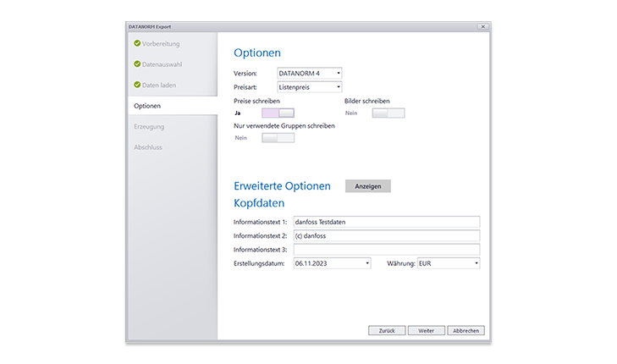The image size is (617, 364).
Task: Click the Informationstext 1 field
Action: click(387, 222)
